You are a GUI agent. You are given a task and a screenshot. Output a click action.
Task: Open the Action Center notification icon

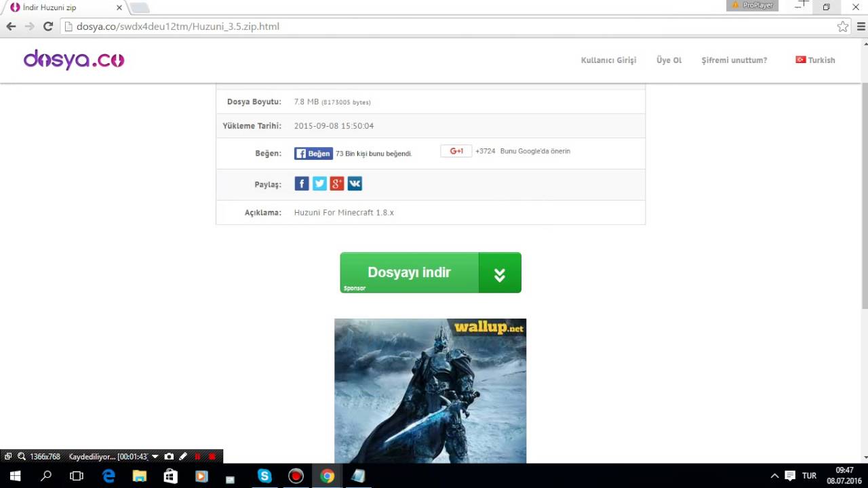(789, 476)
